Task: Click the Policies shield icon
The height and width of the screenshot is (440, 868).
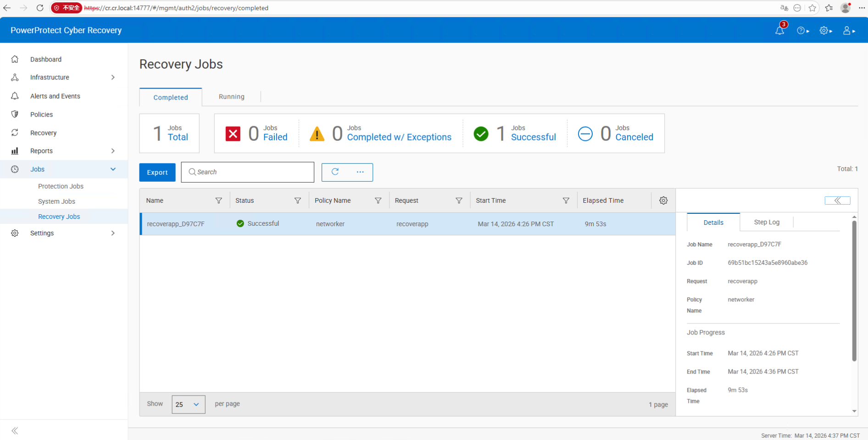Action: [15, 114]
